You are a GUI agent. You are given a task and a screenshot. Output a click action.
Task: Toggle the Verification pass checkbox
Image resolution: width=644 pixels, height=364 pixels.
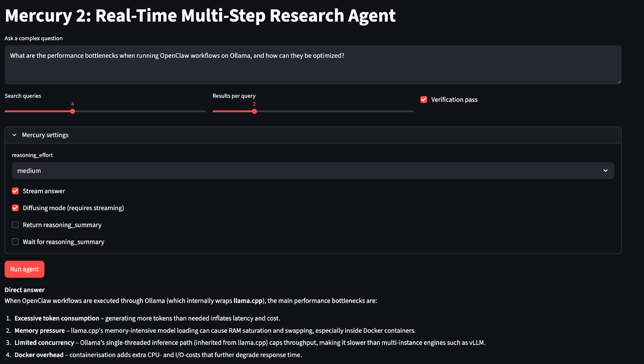[424, 99]
